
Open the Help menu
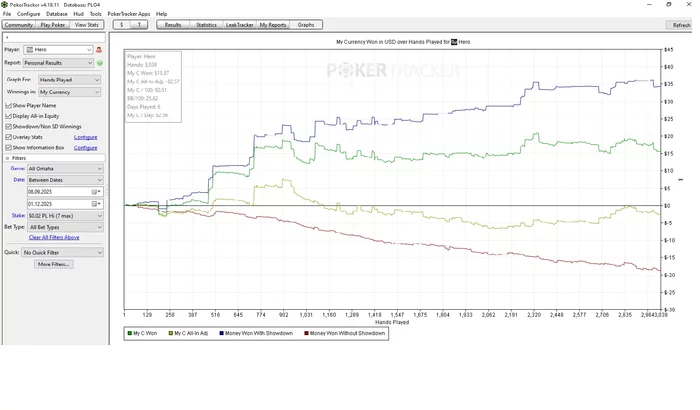[161, 14]
